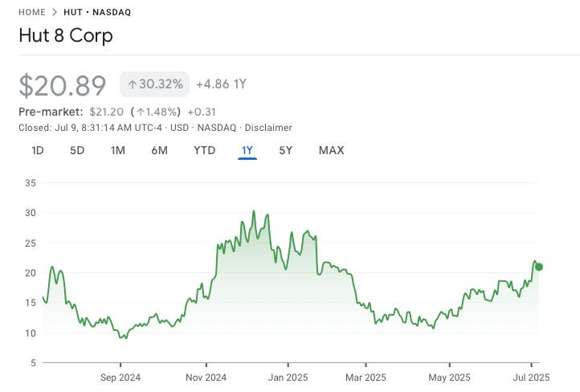Click the green current price dot on chart
The height and width of the screenshot is (392, 580).
click(x=539, y=267)
